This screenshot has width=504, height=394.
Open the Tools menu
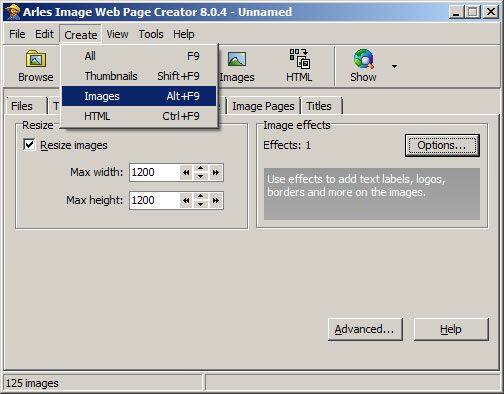pos(151,34)
